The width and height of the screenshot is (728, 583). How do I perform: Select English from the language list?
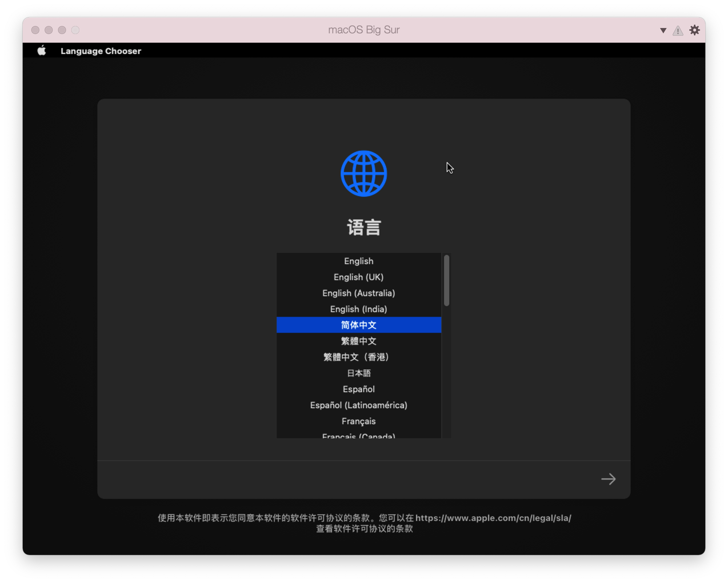tap(359, 261)
